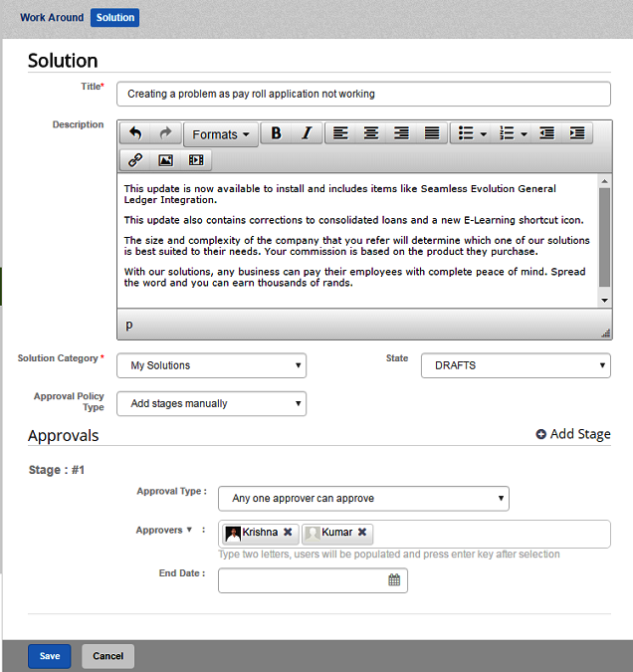This screenshot has width=633, height=672.
Task: Increase indent of paragraph
Action: coord(577,133)
